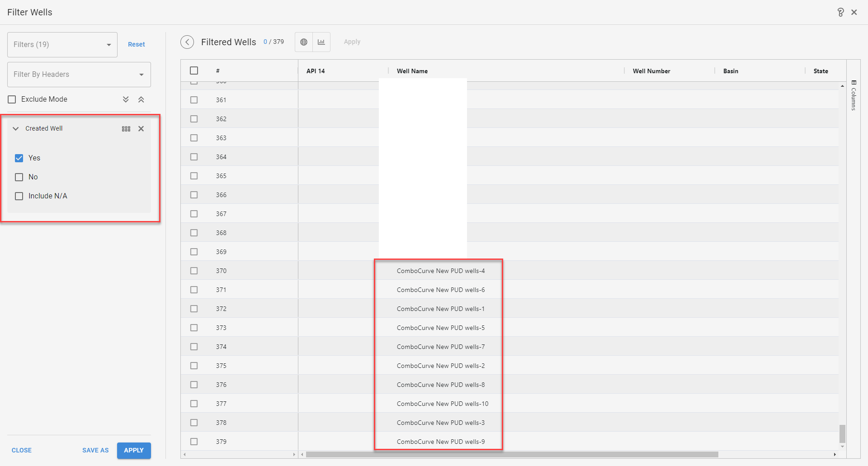The width and height of the screenshot is (868, 466).
Task: Select row 379 checkbox
Action: pos(194,442)
